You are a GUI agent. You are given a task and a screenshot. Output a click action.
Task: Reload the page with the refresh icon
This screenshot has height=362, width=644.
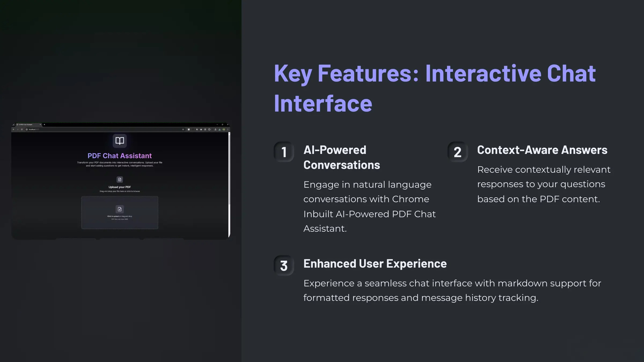(x=22, y=130)
